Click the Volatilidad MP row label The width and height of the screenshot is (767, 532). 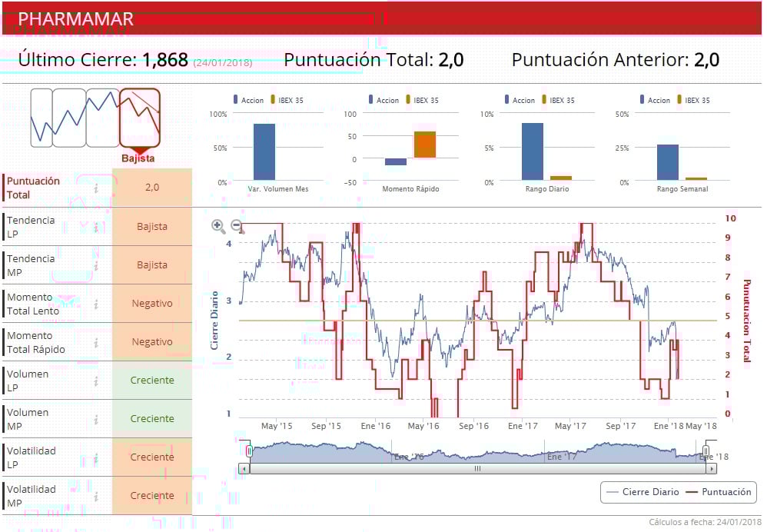click(x=32, y=496)
